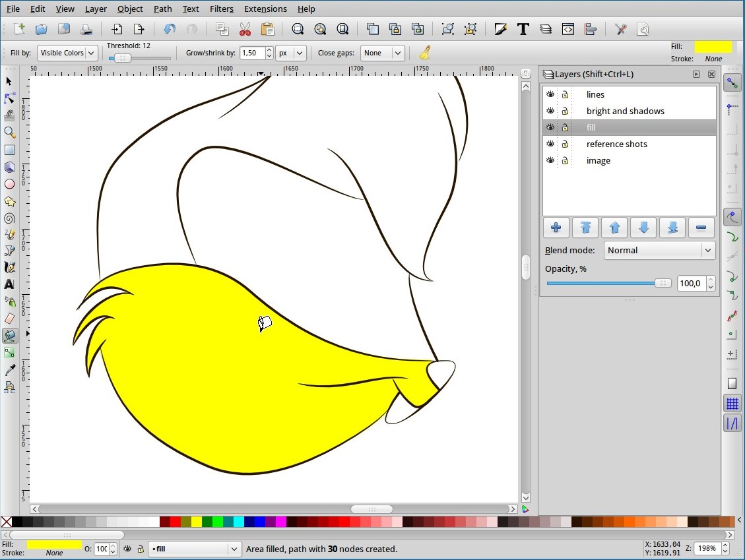
Task: Open the Blend mode Normal dropdown
Action: tap(659, 250)
